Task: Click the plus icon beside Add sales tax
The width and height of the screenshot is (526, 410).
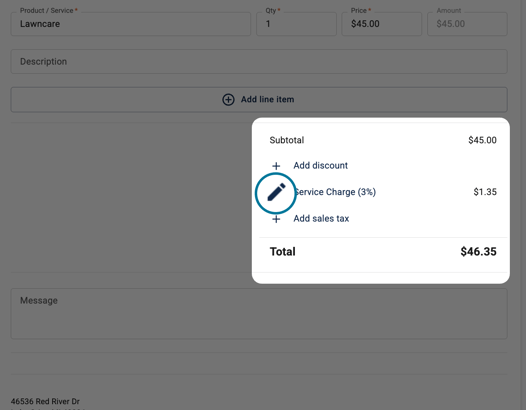Action: click(276, 219)
